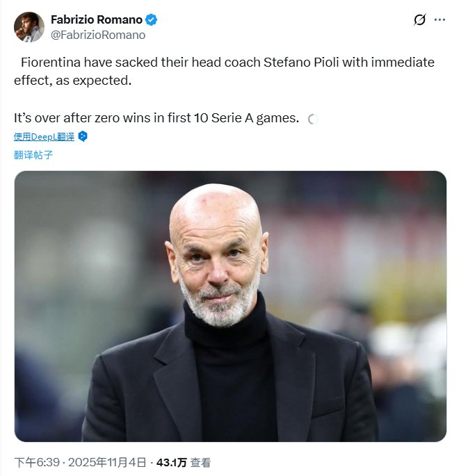Click the blue verified badge
This screenshot has height=476, width=459.
coord(151,19)
